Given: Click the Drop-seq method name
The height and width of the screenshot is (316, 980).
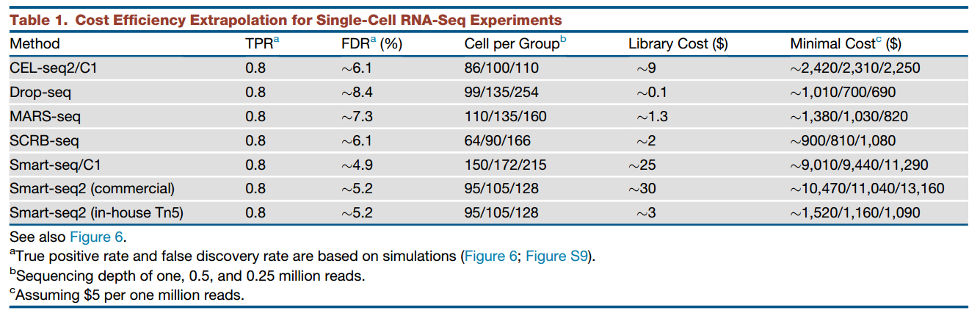Looking at the screenshot, I should pos(40,93).
